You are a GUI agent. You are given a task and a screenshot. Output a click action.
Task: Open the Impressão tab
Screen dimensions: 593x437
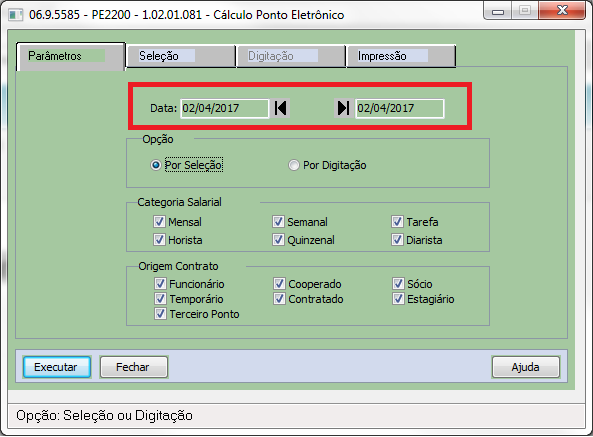tap(401, 56)
